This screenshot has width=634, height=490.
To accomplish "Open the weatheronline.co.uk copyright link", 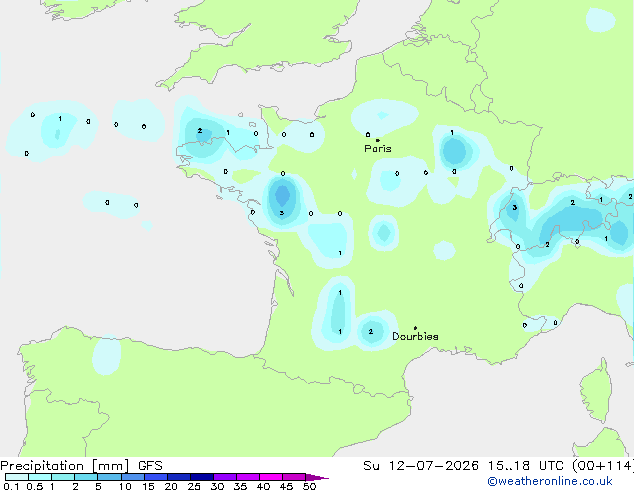I will pos(550,481).
